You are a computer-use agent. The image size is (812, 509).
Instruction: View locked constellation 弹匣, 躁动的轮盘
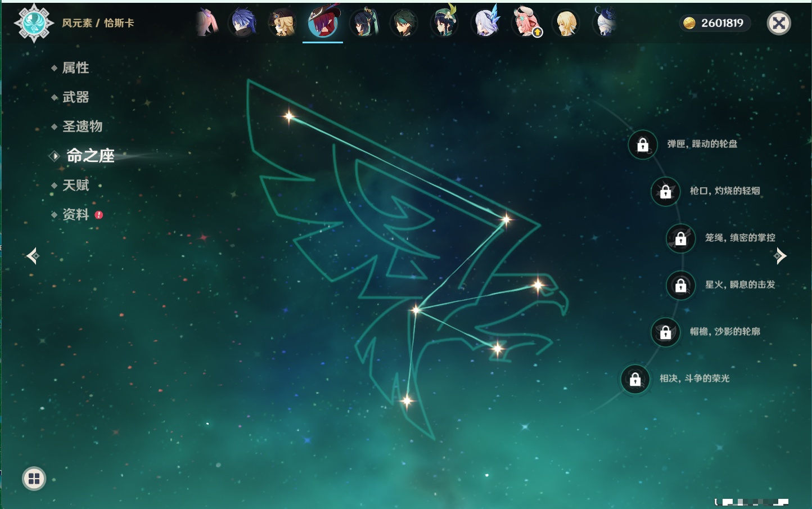coord(643,145)
